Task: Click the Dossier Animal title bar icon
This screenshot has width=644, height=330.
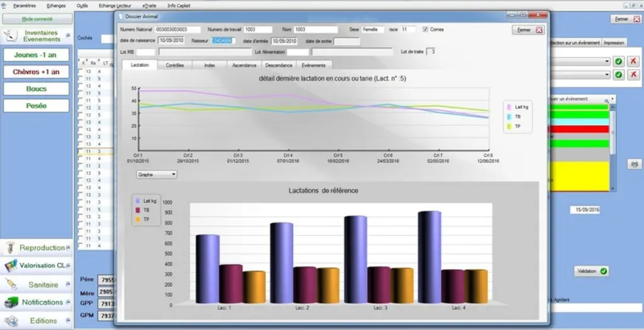Action: pyautogui.click(x=120, y=16)
